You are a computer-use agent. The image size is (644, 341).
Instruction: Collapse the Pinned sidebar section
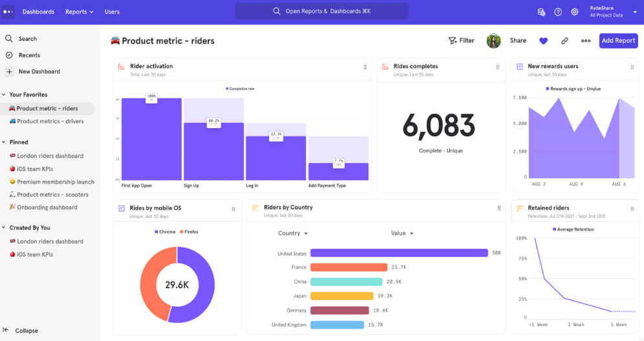click(x=5, y=142)
